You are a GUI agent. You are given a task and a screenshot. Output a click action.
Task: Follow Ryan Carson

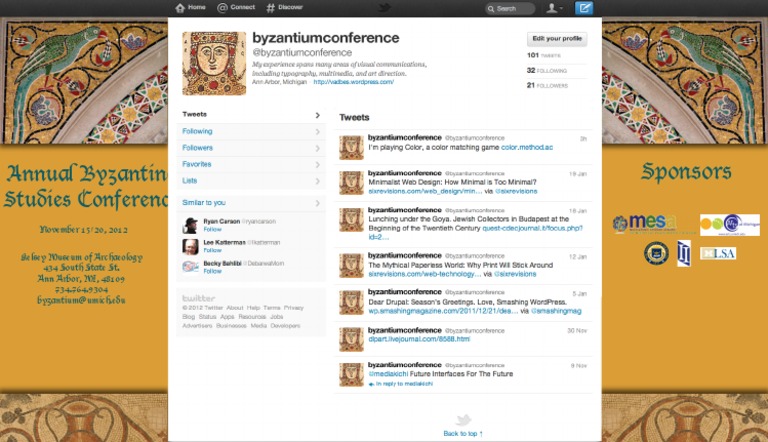[x=212, y=229]
